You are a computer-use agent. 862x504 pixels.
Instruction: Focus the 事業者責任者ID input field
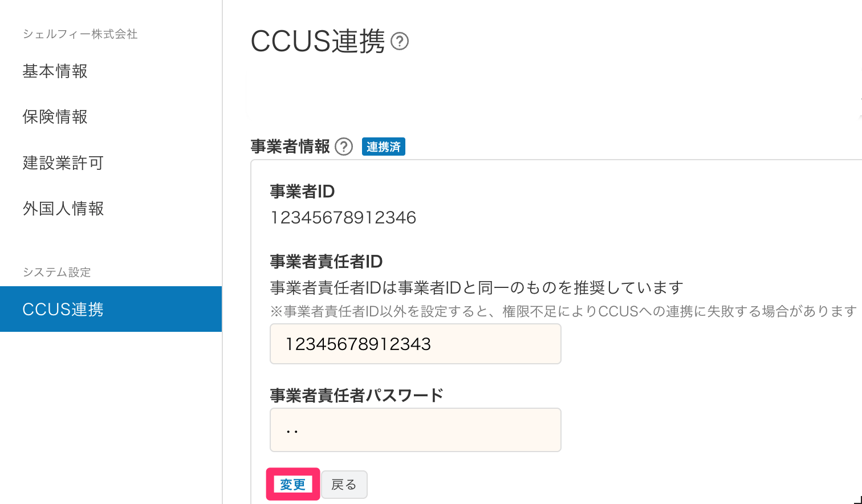pos(415,344)
